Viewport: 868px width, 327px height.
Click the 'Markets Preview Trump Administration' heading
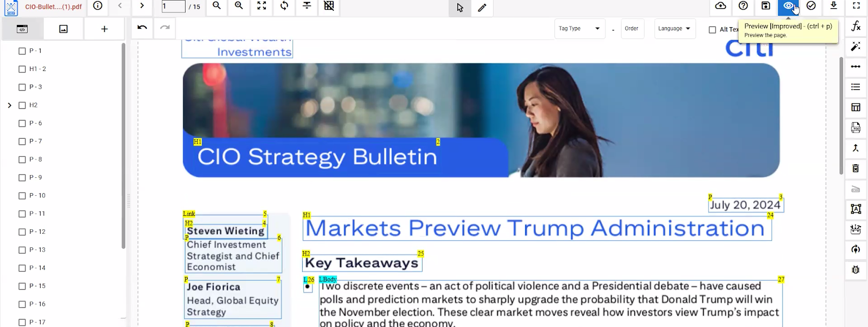coord(537,228)
